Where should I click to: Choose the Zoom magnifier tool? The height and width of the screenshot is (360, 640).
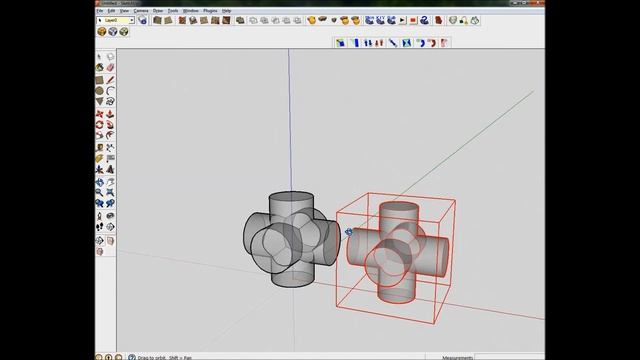[x=100, y=193]
